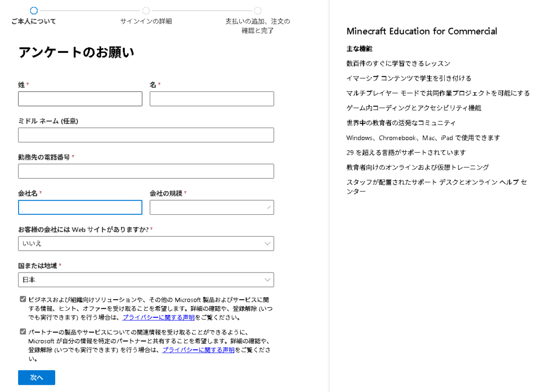Click the スタッフが配置されたサポート デスク text
The width and height of the screenshot is (543, 392).
pyautogui.click(x=437, y=187)
